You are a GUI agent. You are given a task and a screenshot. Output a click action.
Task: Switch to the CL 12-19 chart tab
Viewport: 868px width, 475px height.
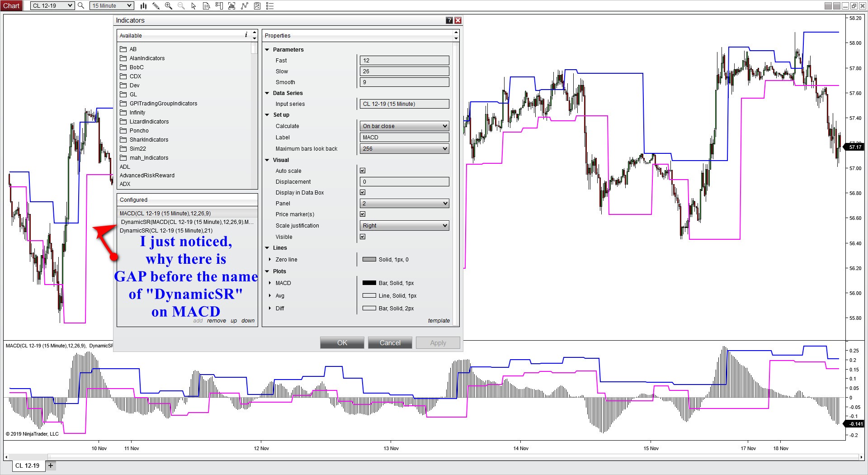point(28,465)
